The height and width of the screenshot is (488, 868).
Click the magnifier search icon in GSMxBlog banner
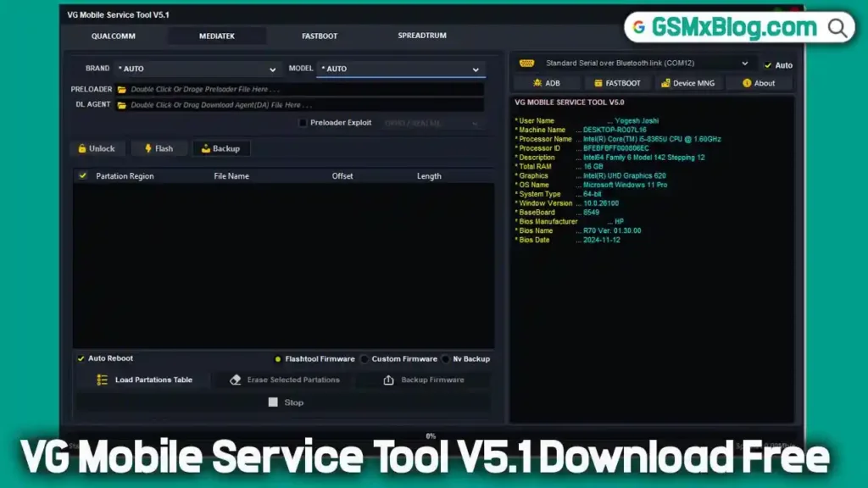[837, 28]
